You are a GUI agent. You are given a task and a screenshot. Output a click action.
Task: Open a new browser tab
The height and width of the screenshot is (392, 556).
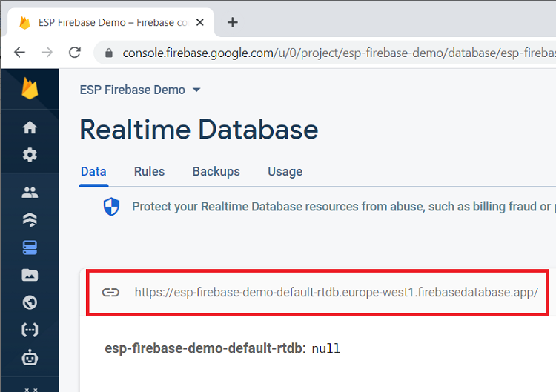pyautogui.click(x=233, y=23)
